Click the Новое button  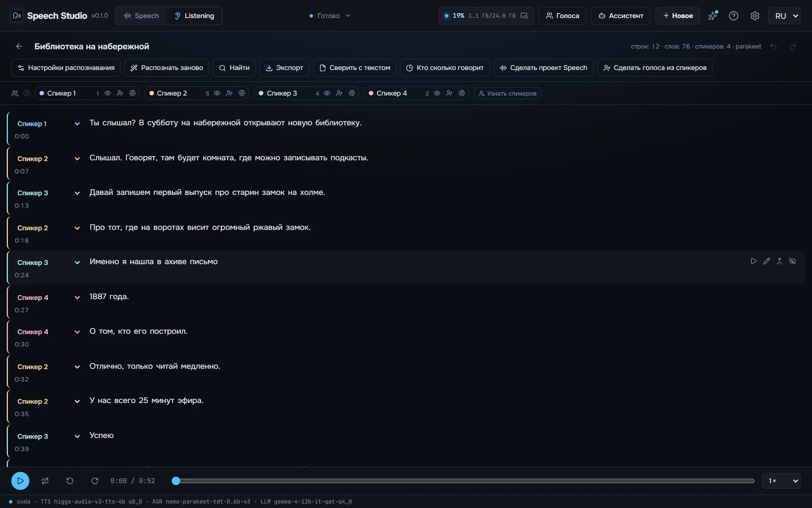point(678,16)
